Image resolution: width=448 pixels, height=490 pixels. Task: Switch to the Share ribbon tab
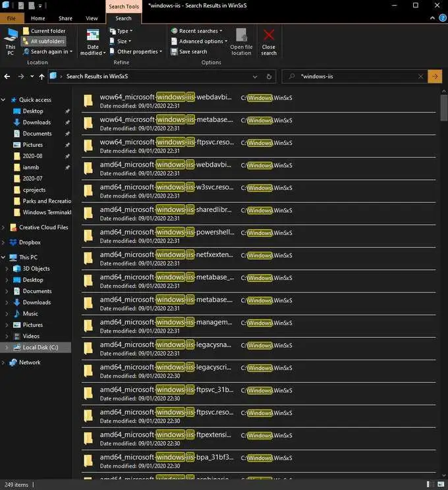pos(65,18)
